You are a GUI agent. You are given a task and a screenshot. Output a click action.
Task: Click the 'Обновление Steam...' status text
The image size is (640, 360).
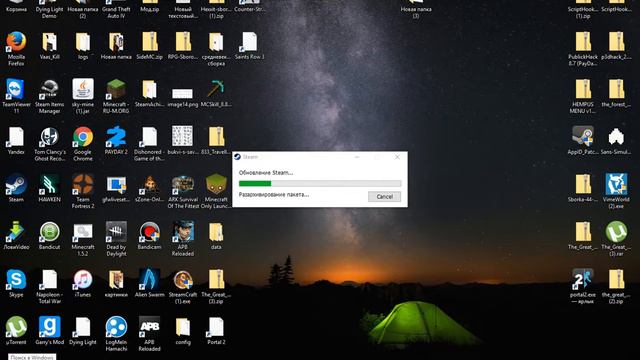tap(266, 173)
